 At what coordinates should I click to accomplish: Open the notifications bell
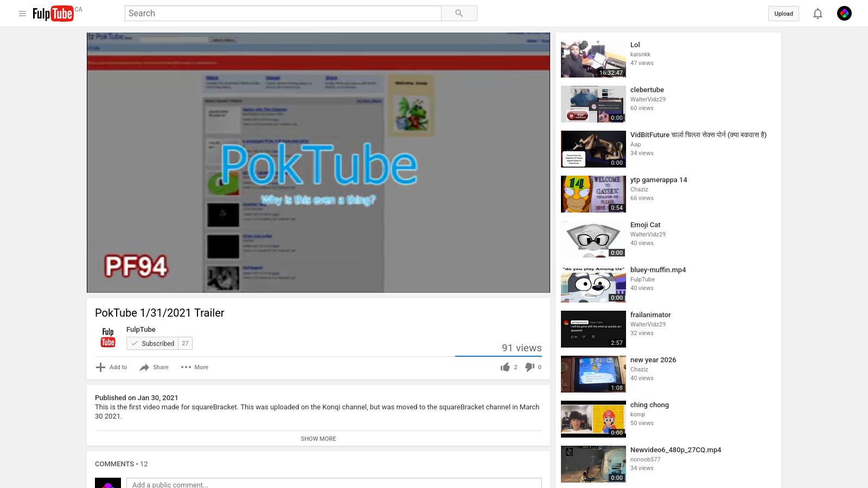coord(818,14)
